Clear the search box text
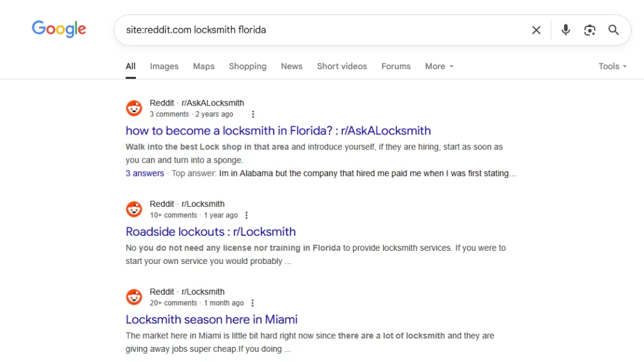The width and height of the screenshot is (644, 362). [536, 30]
